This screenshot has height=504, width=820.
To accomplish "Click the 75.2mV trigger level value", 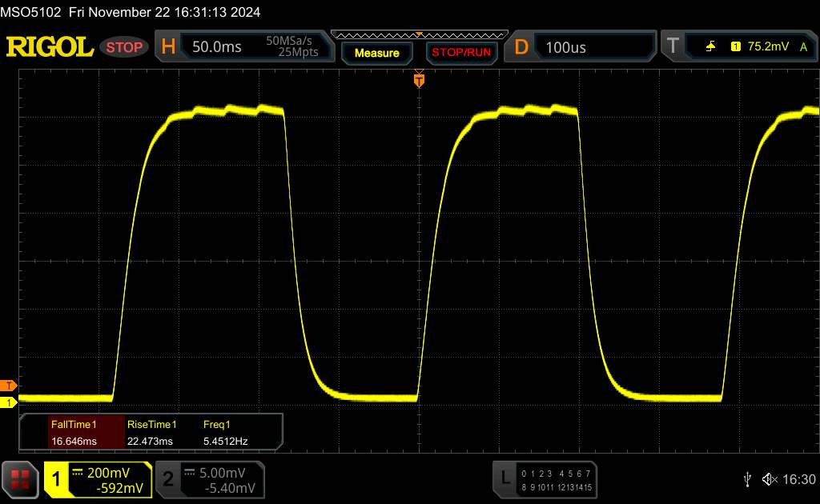I will tap(768, 46).
